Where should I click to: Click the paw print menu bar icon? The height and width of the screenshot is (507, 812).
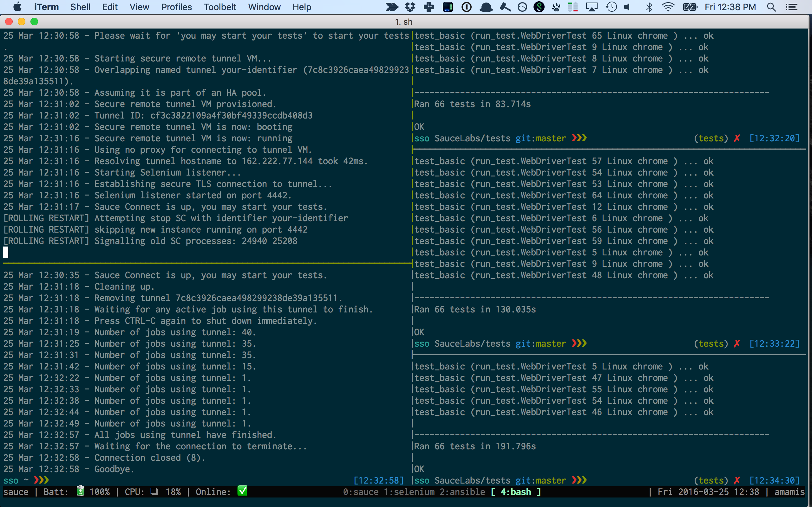point(556,7)
